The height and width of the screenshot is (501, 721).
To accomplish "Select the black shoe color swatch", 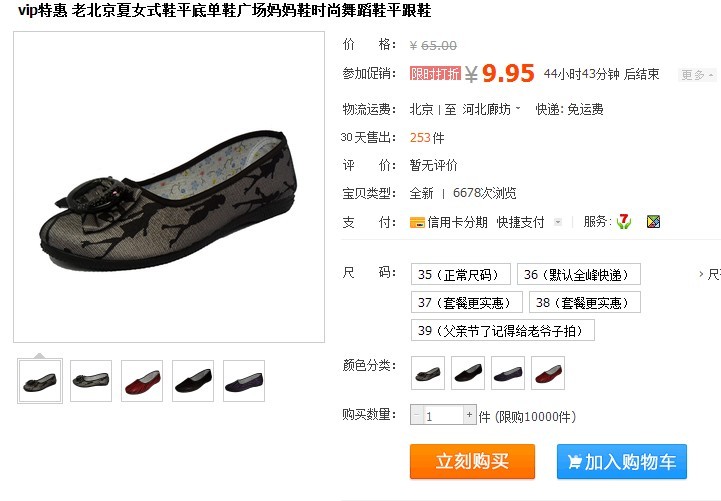I will (468, 373).
